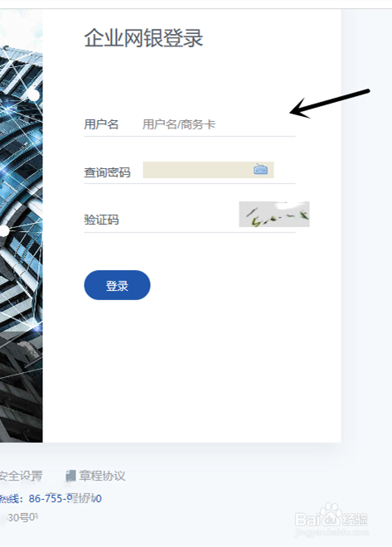The height and width of the screenshot is (547, 392).
Task: Click the Baidu paw logo watermark
Action: 331,514
